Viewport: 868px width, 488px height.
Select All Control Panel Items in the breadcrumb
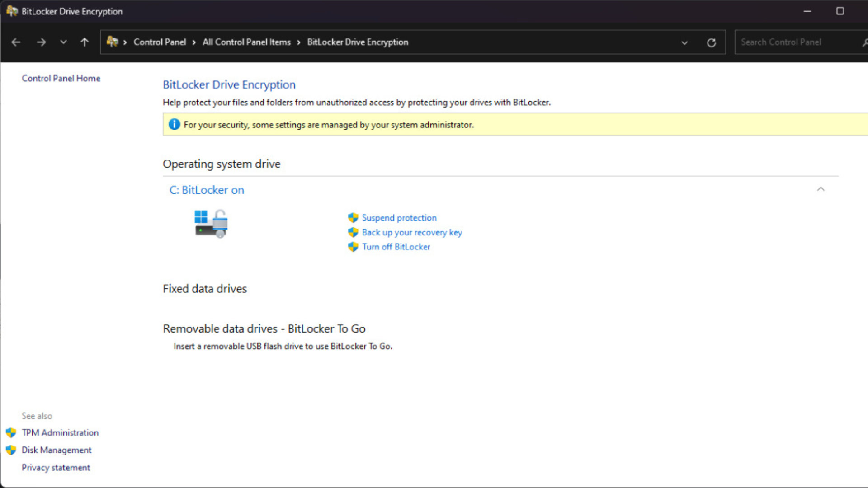point(246,42)
